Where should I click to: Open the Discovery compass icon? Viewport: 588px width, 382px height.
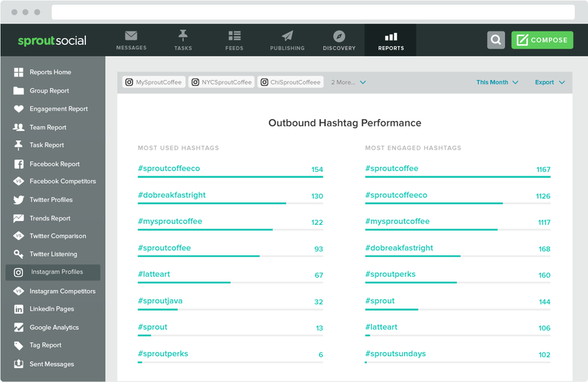tap(339, 36)
